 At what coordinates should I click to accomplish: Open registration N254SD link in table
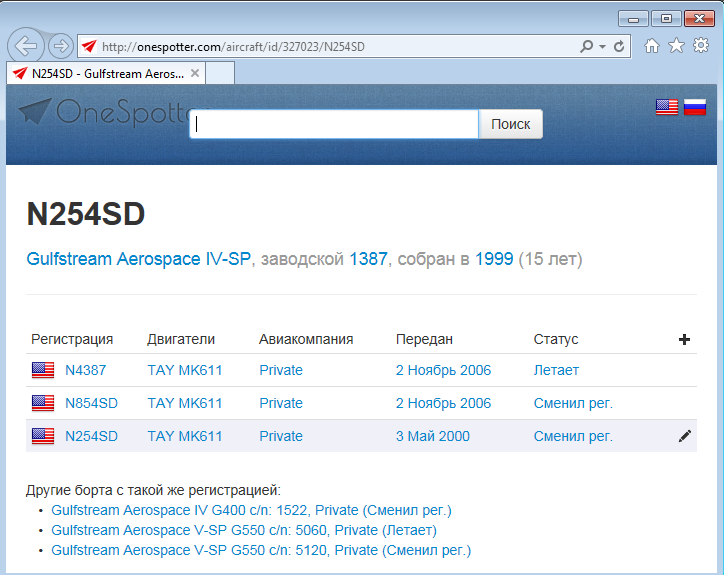(x=91, y=436)
